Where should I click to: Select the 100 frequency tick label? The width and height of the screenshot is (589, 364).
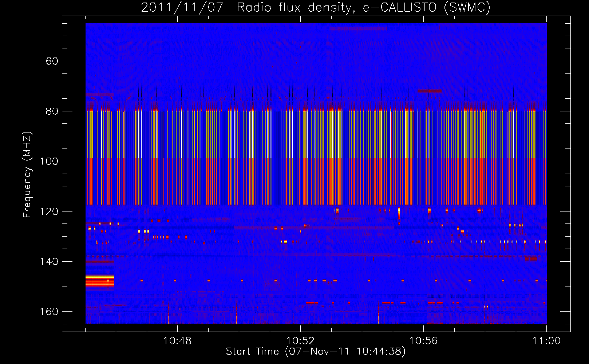click(x=49, y=161)
